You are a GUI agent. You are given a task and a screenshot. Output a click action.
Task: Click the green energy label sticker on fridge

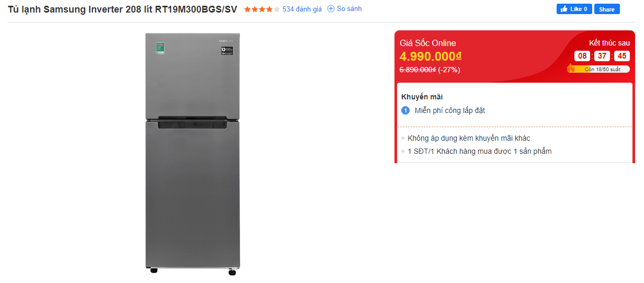tap(161, 49)
